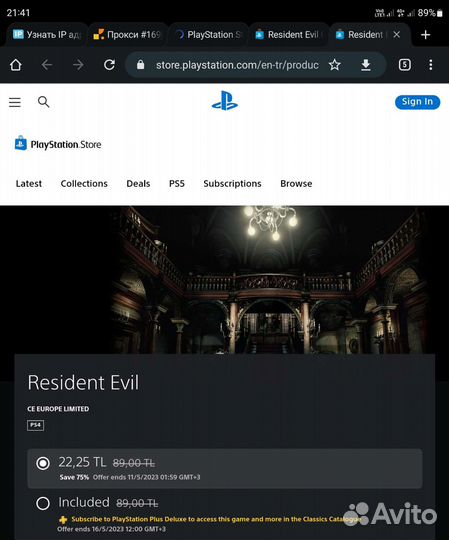
Task: Select the 22,25 TL price option
Action: [x=225, y=468]
